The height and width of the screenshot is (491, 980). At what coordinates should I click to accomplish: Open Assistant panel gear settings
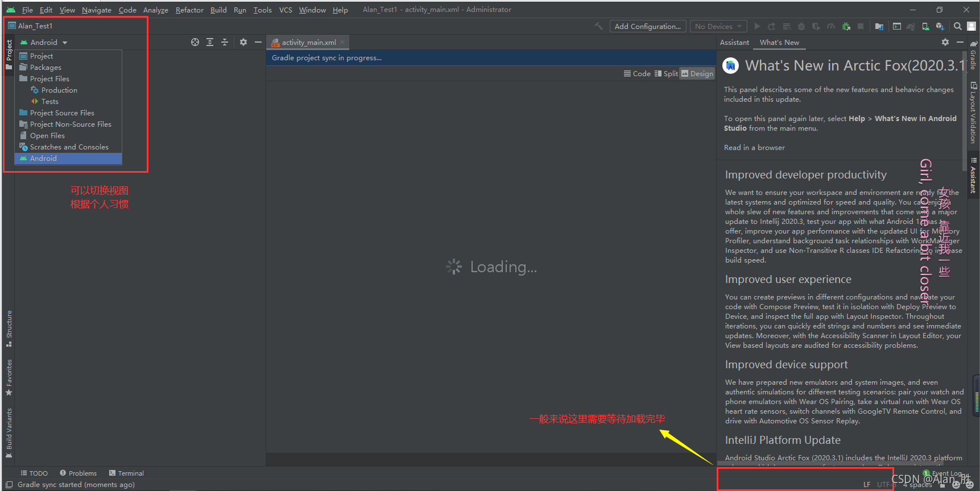click(945, 42)
